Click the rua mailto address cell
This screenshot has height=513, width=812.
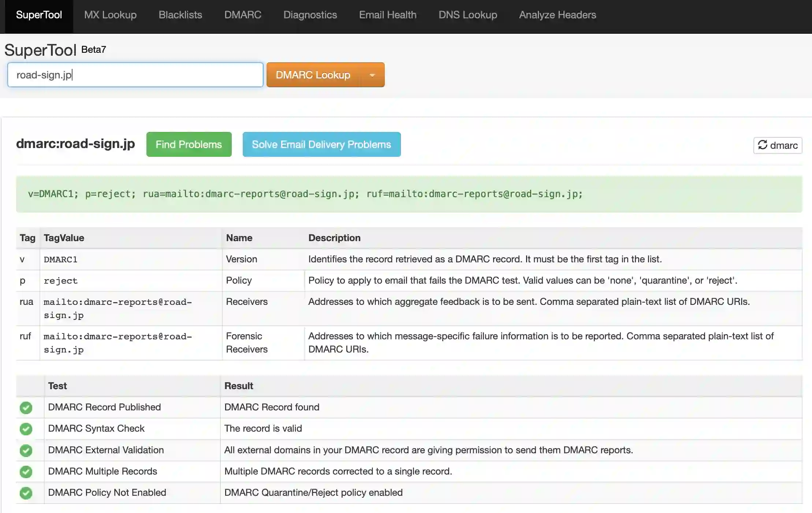pos(131,309)
